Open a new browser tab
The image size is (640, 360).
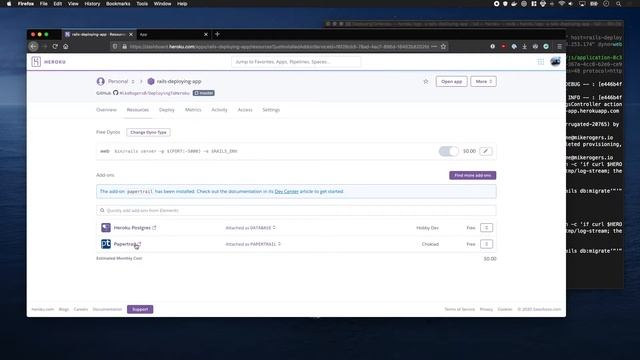(x=217, y=34)
